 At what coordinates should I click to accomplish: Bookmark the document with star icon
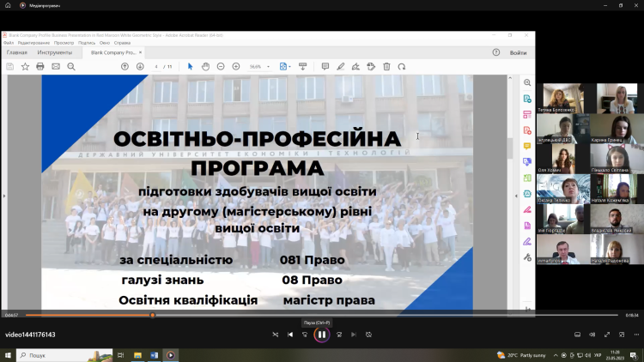pos(25,66)
